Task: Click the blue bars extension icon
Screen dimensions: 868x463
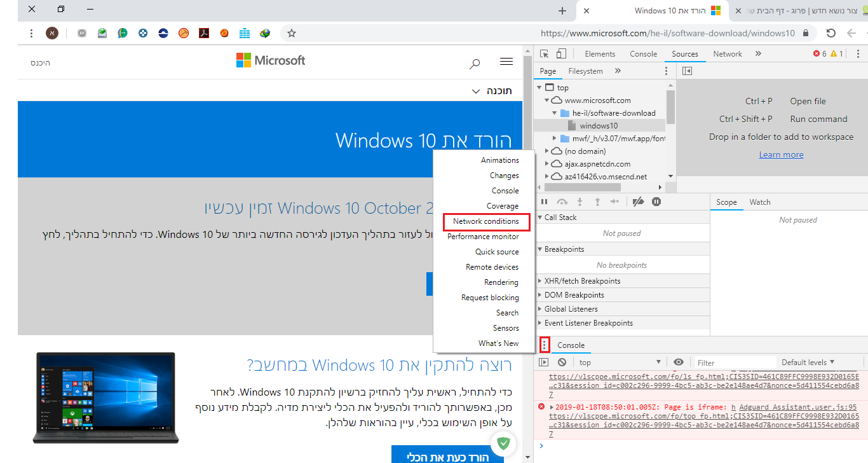Action: click(x=245, y=33)
